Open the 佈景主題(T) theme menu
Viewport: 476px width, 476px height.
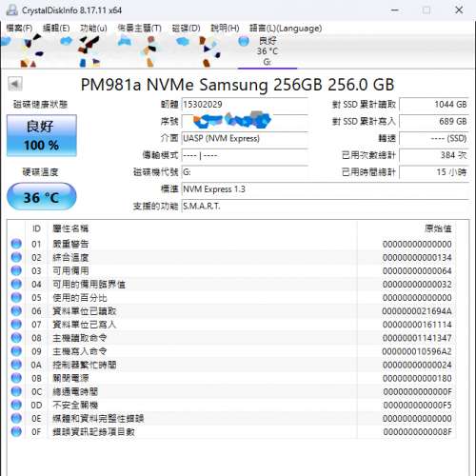point(139,29)
